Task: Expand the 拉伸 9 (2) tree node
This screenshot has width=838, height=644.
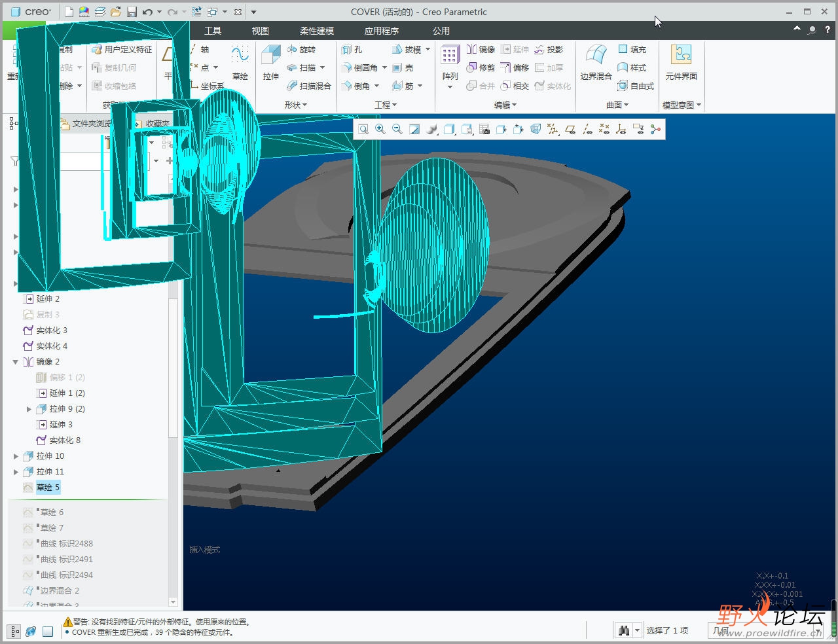Action: [x=29, y=409]
